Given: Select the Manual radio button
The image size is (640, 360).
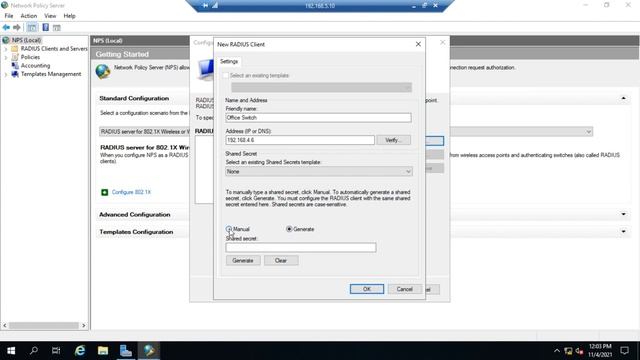Looking at the screenshot, I should [229, 229].
